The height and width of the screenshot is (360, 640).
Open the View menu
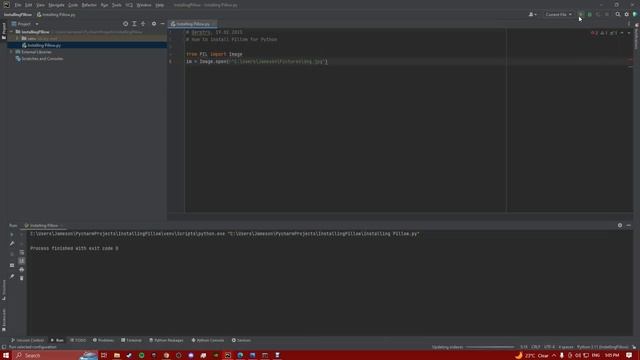(x=40, y=5)
